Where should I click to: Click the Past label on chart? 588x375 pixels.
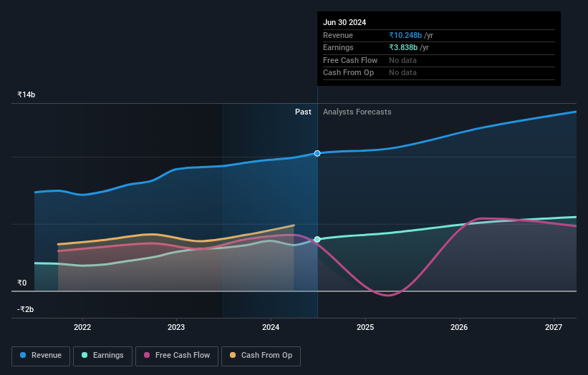click(303, 112)
